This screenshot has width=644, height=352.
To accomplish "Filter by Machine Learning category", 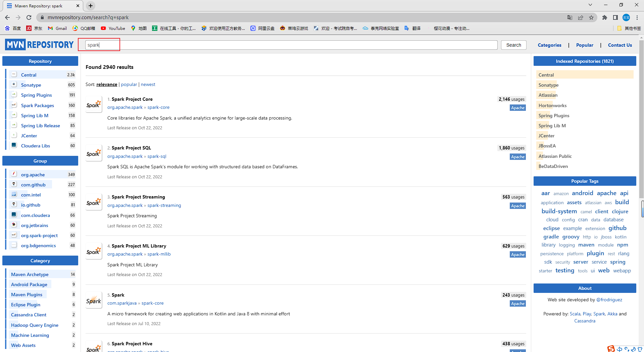I will click(x=30, y=335).
